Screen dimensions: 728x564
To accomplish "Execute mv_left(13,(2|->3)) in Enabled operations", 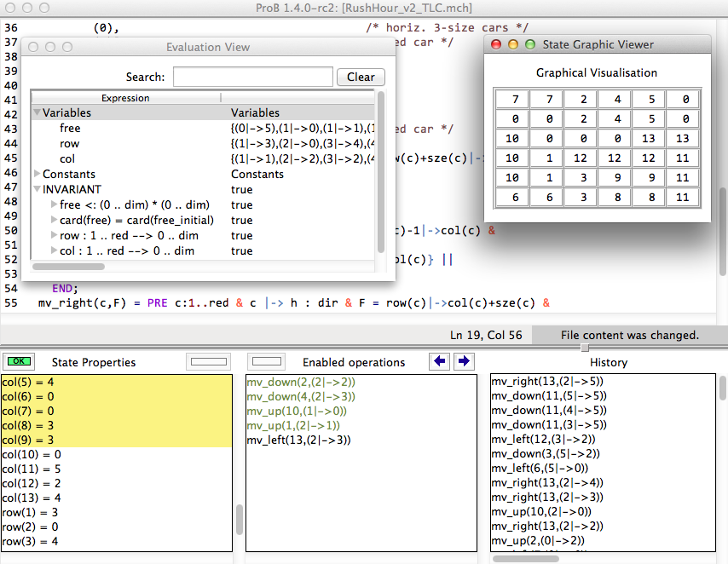I will (x=298, y=440).
